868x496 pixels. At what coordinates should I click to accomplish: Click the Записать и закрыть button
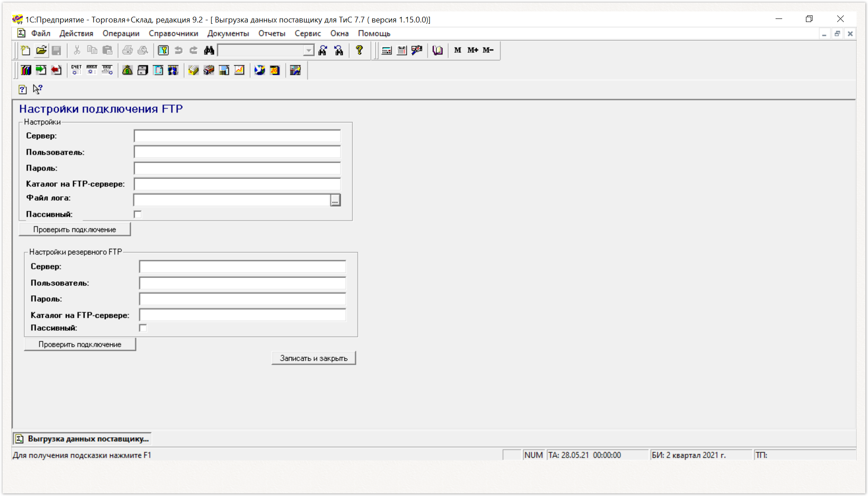[x=314, y=358]
